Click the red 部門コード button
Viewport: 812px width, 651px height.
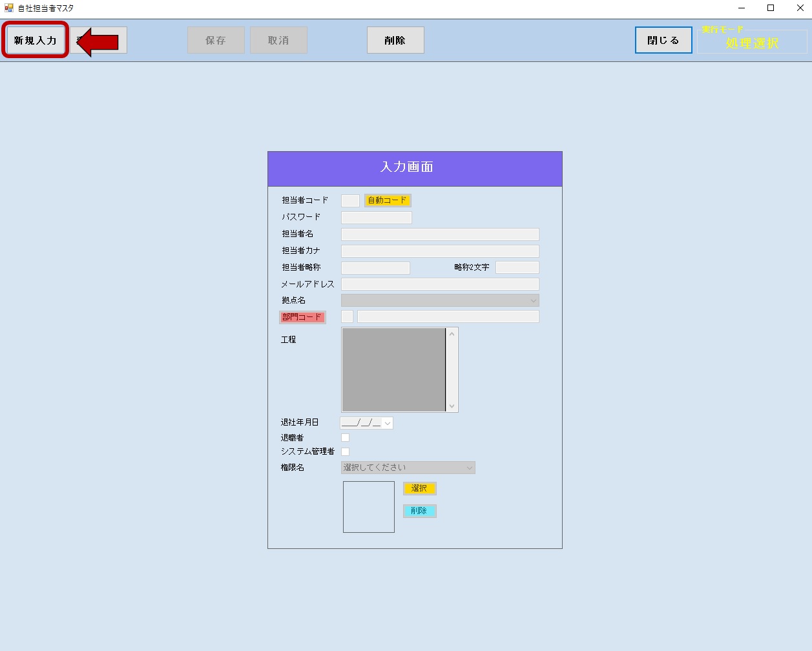pyautogui.click(x=302, y=317)
